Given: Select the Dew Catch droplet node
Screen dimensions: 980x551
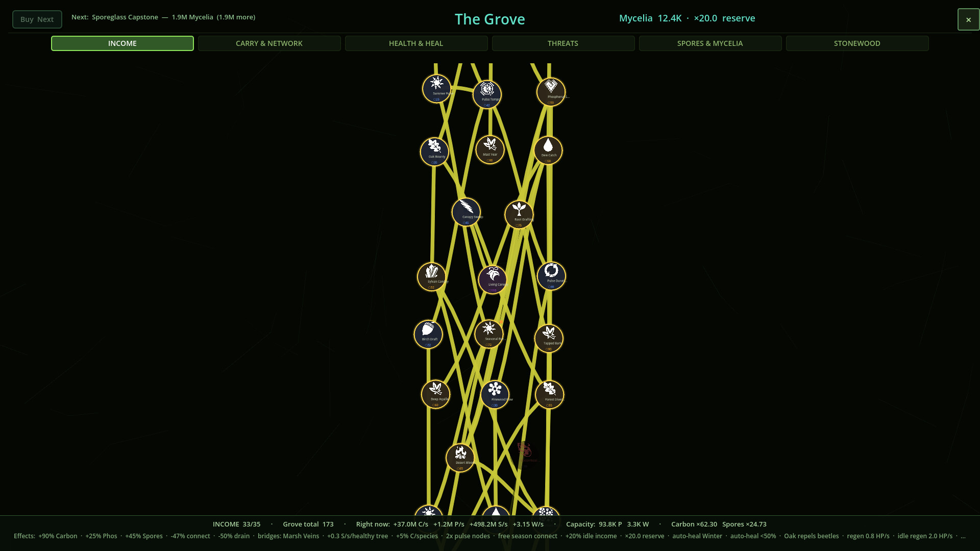Looking at the screenshot, I should pos(548,151).
